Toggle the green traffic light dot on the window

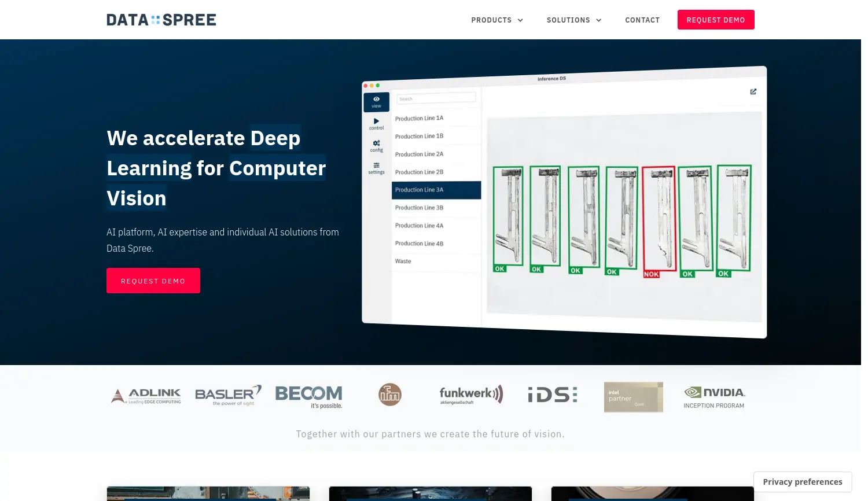377,85
